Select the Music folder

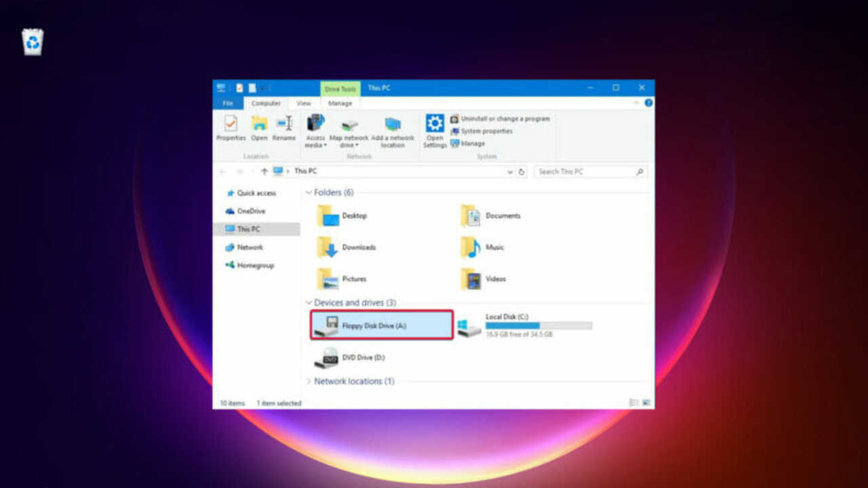click(482, 247)
